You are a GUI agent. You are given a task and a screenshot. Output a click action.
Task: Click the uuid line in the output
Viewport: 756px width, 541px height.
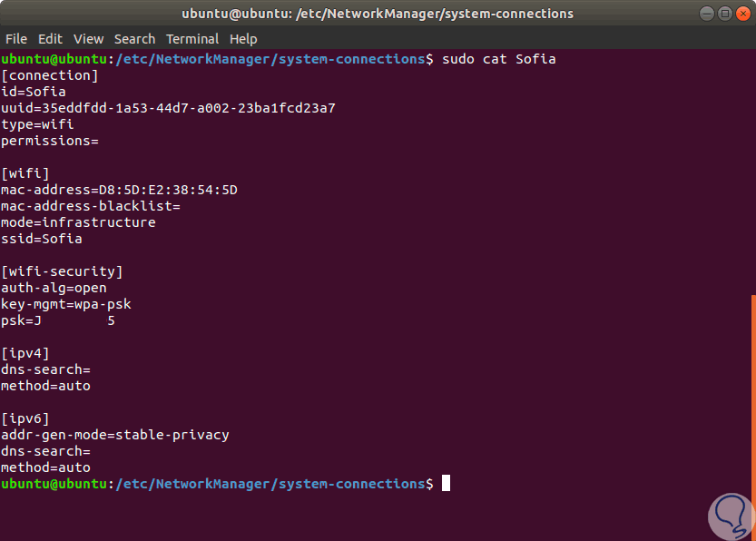tap(168, 108)
